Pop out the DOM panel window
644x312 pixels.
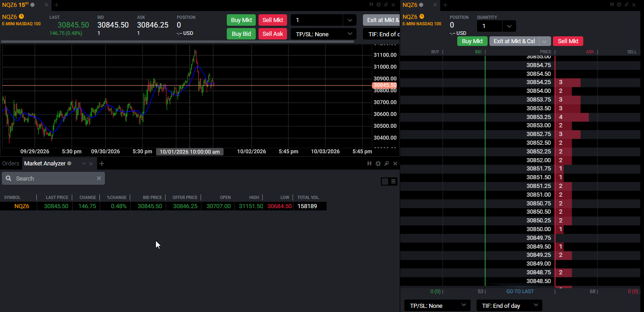coord(627,5)
